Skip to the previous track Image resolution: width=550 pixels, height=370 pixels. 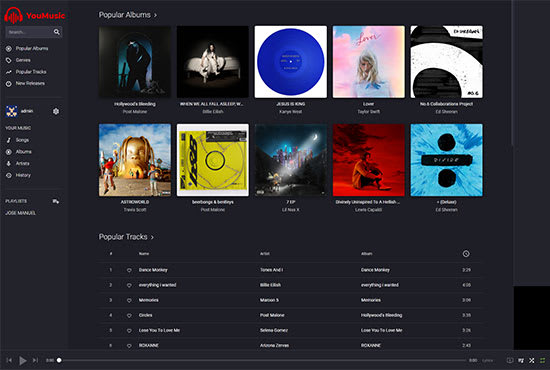point(9,360)
